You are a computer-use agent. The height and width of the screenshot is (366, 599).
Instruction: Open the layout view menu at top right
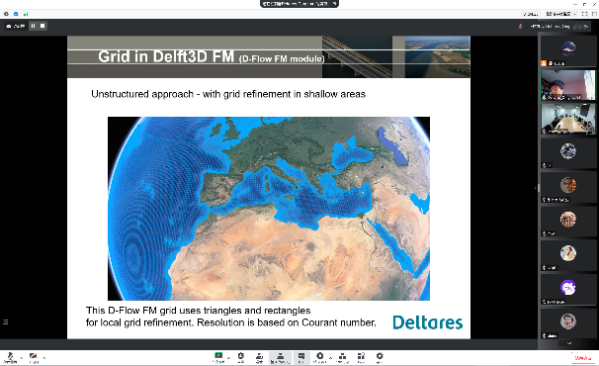tap(561, 14)
